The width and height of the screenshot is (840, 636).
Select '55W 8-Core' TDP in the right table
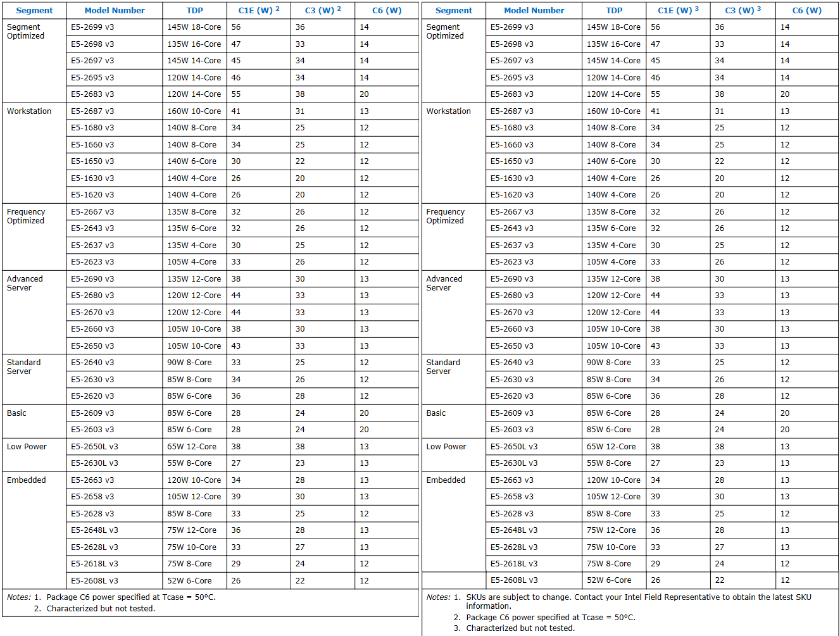[609, 463]
